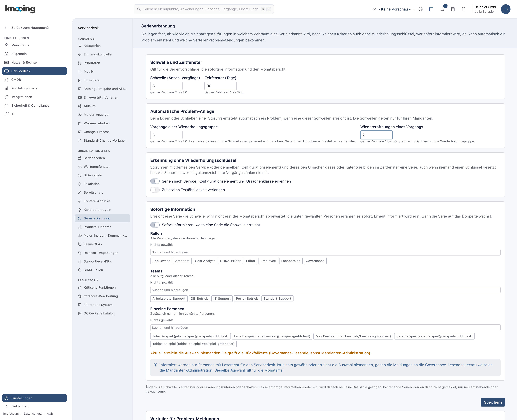Screen dimensions: 517x420
Task: Toggle dark mode moon icon
Action: point(420,9)
